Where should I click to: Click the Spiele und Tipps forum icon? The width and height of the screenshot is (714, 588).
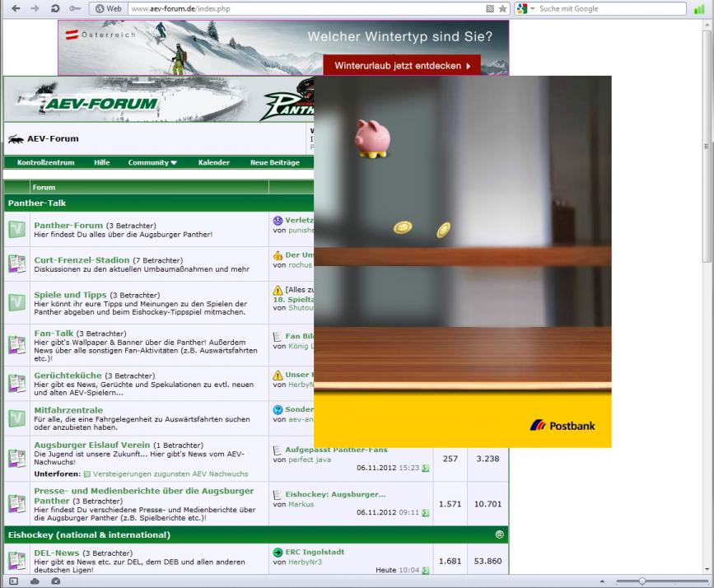[16, 302]
